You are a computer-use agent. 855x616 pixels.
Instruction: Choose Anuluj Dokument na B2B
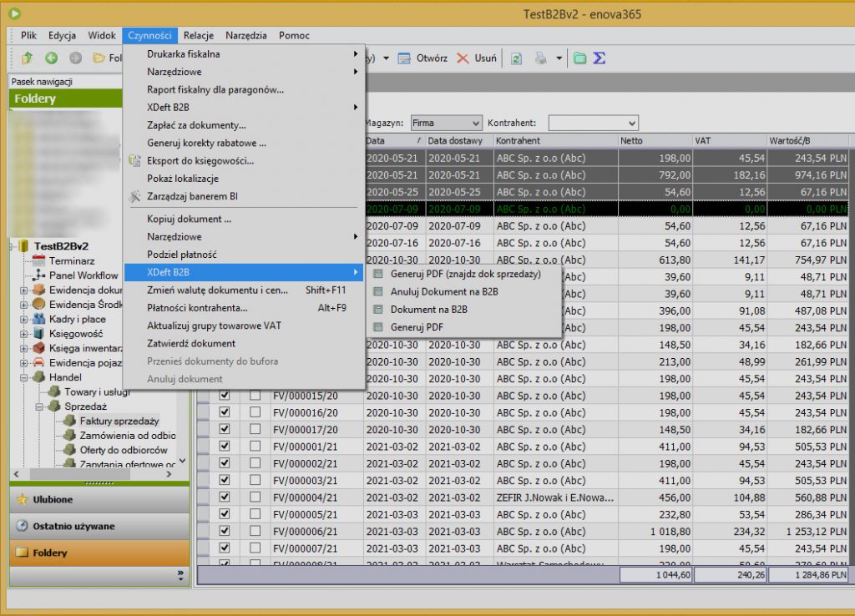pos(443,291)
